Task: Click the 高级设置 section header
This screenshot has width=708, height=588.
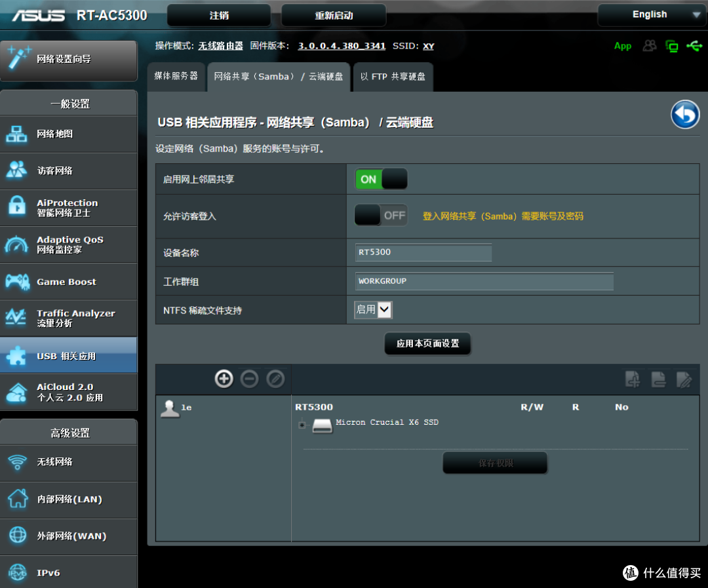Action: pos(69,433)
